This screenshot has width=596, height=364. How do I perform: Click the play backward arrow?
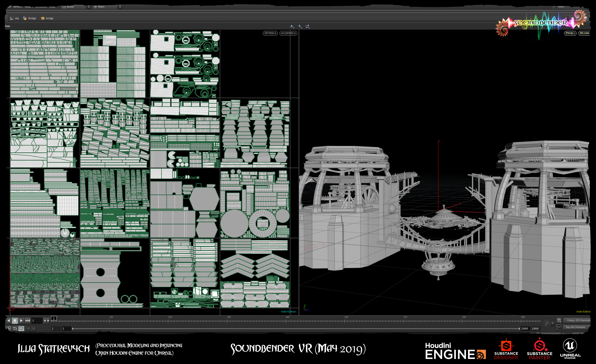click(x=9, y=321)
